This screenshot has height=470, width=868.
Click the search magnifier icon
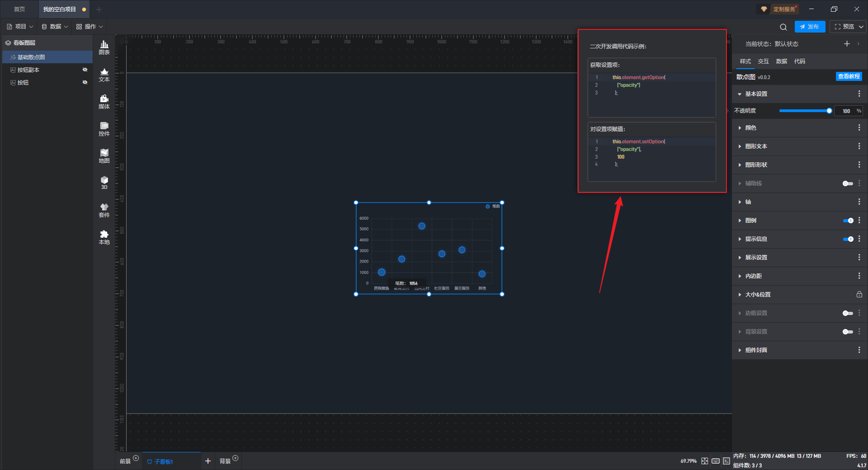coord(783,27)
